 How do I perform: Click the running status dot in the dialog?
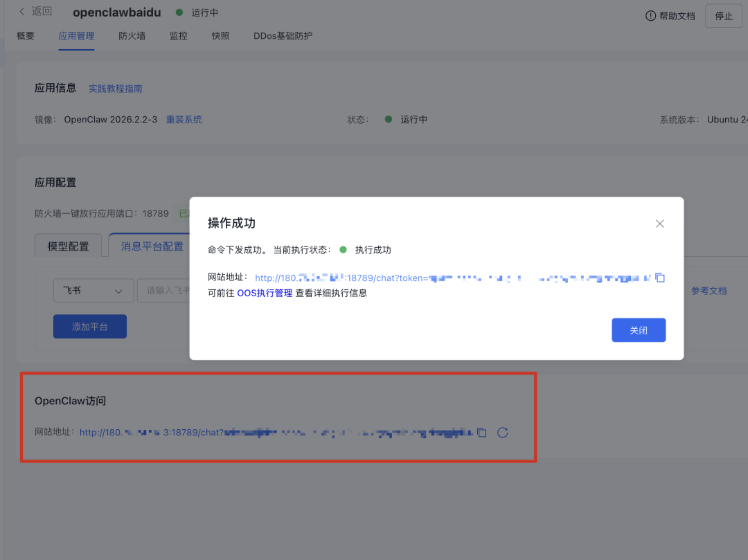(343, 250)
